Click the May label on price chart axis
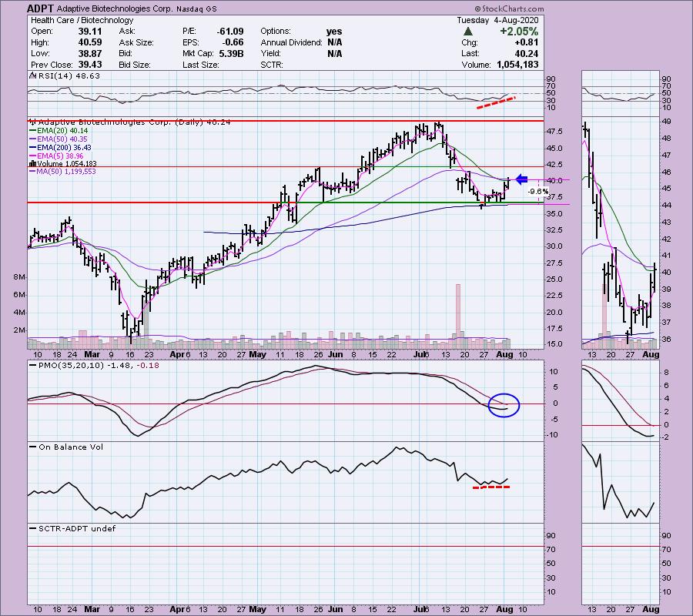This screenshot has width=693, height=616. click(258, 354)
